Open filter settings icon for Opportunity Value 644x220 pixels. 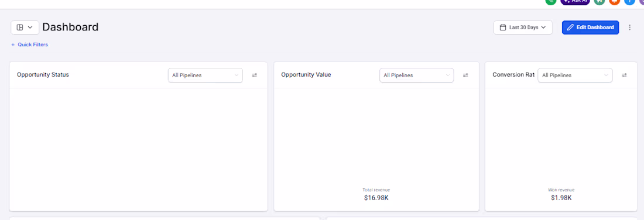[x=465, y=75]
